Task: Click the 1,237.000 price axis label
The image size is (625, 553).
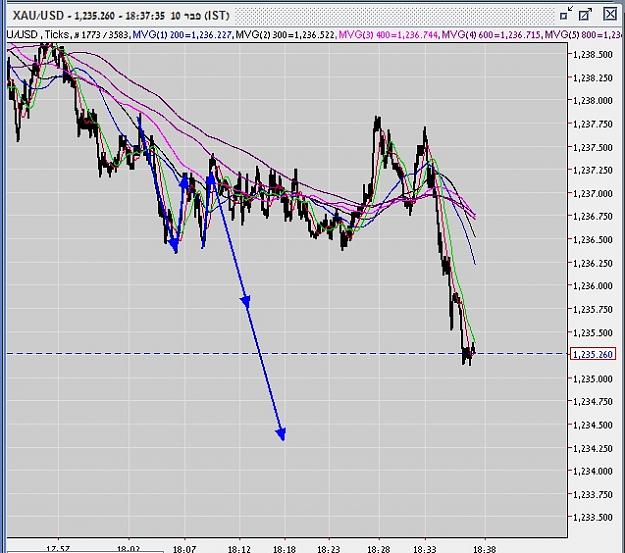Action: pos(593,193)
